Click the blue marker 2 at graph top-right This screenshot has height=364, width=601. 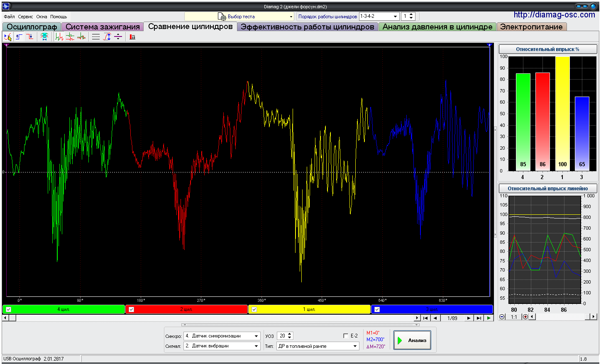(489, 44)
